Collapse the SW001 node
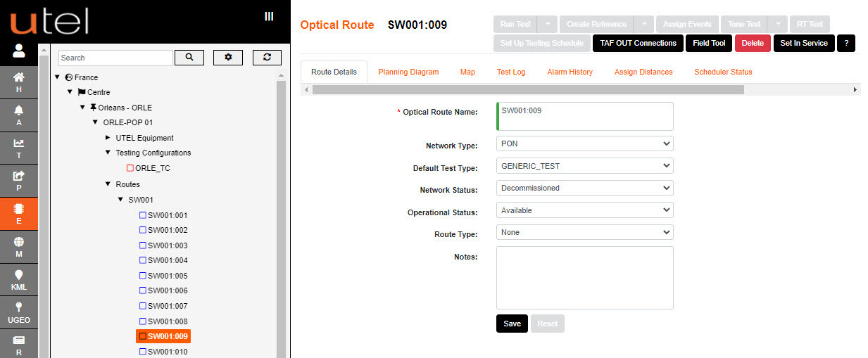The image size is (868, 358). pyautogui.click(x=120, y=200)
